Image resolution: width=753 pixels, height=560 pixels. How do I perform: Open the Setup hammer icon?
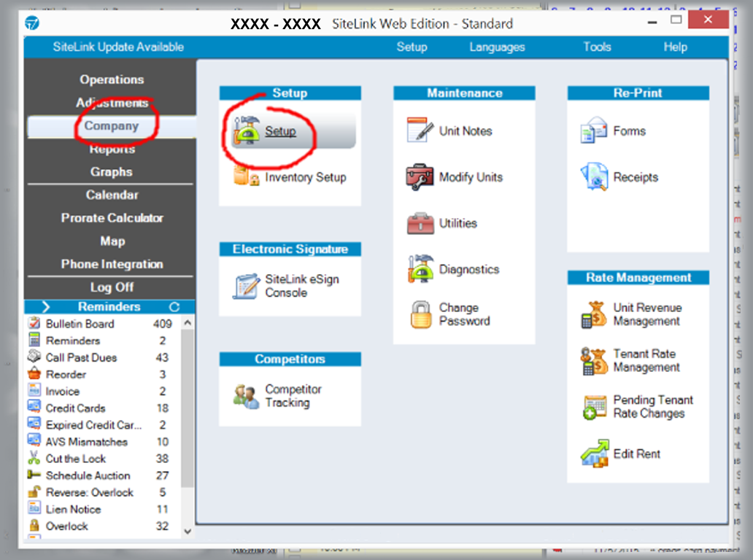coord(247,131)
